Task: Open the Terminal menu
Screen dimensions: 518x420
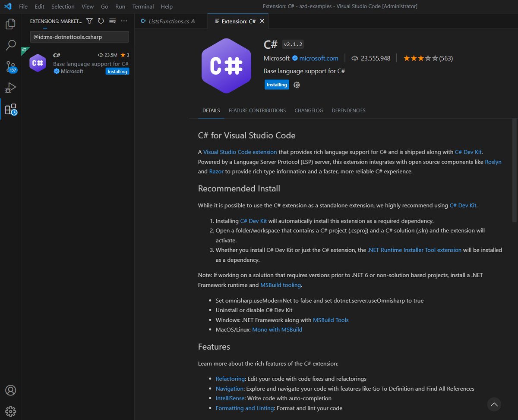Action: (143, 6)
